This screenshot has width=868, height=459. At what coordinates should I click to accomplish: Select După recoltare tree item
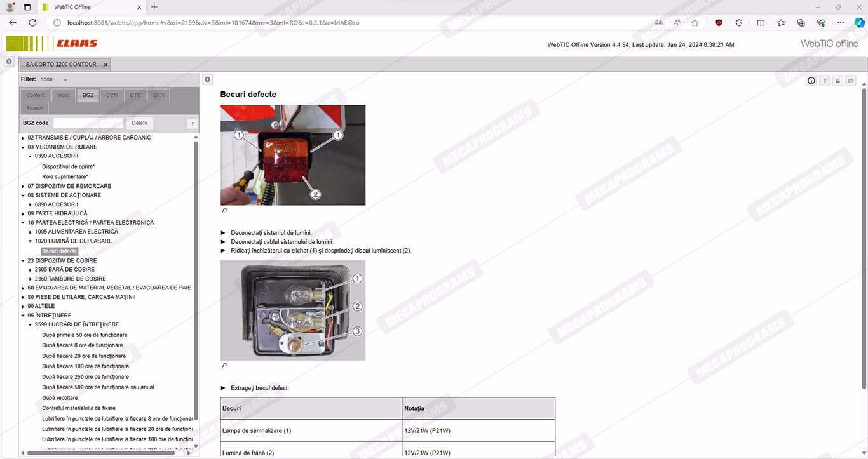(x=60, y=398)
